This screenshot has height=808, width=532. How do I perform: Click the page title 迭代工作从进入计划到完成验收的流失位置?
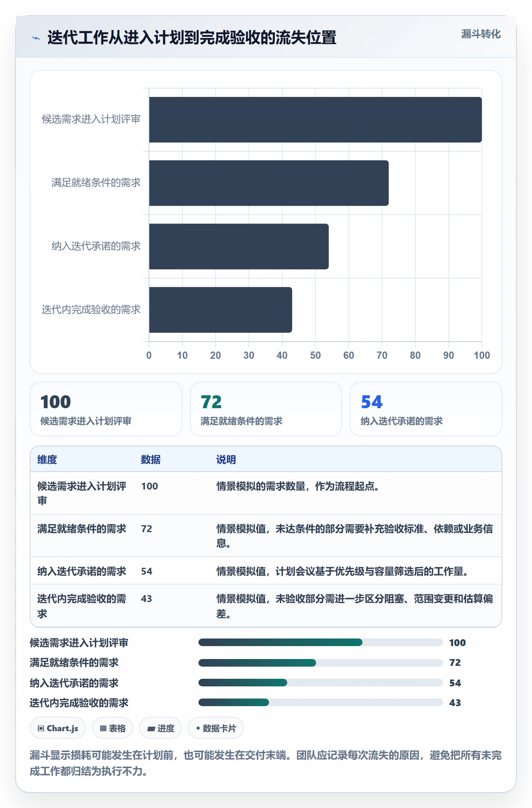point(192,38)
